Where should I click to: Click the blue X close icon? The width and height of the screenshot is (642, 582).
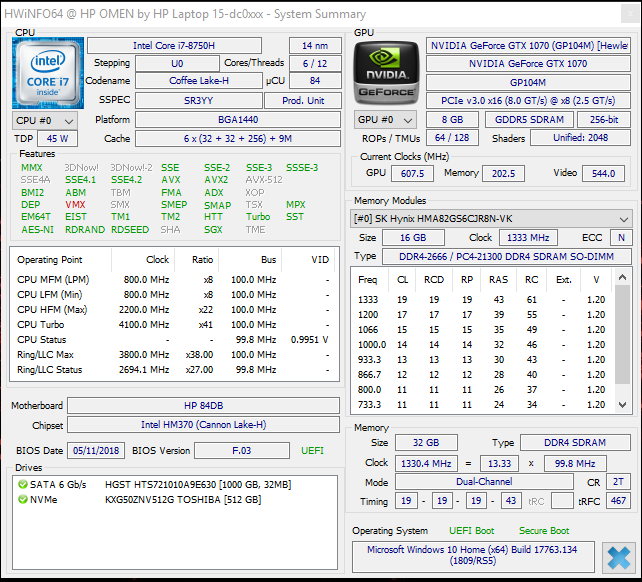coord(619,558)
